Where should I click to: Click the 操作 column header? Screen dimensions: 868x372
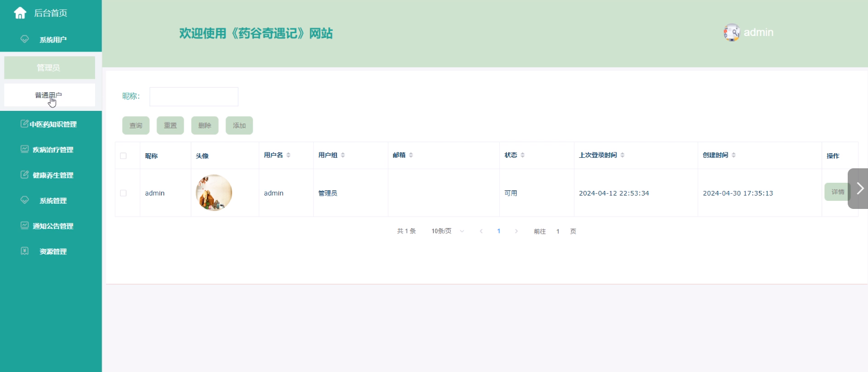point(833,156)
